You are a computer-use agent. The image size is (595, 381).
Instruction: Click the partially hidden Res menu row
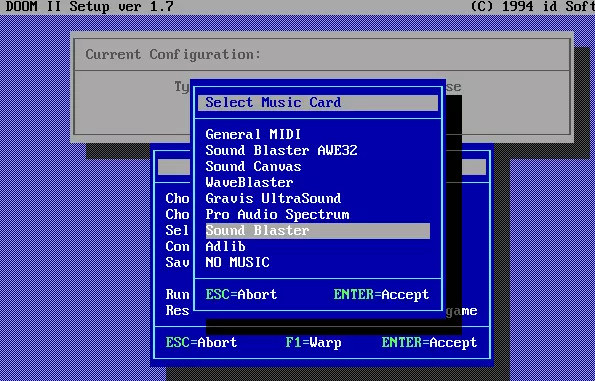coord(177,310)
